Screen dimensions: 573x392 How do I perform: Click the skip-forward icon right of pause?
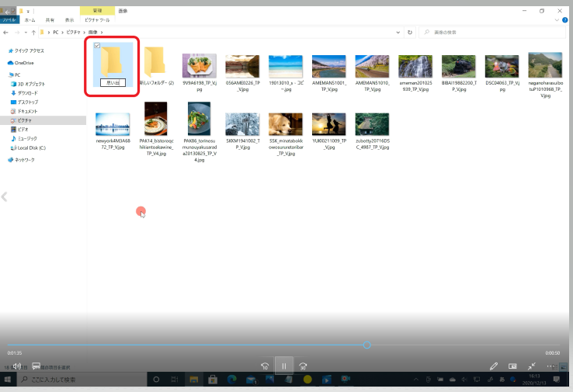tap(304, 366)
